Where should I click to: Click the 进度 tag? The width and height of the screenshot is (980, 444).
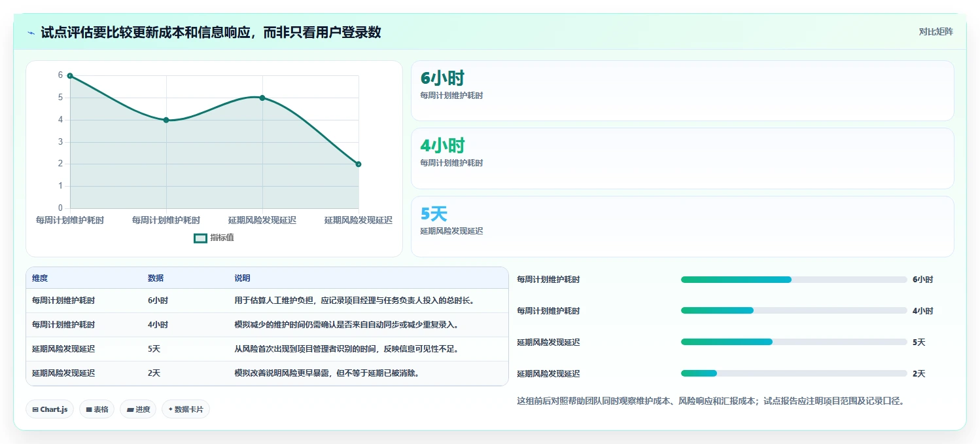(138, 409)
